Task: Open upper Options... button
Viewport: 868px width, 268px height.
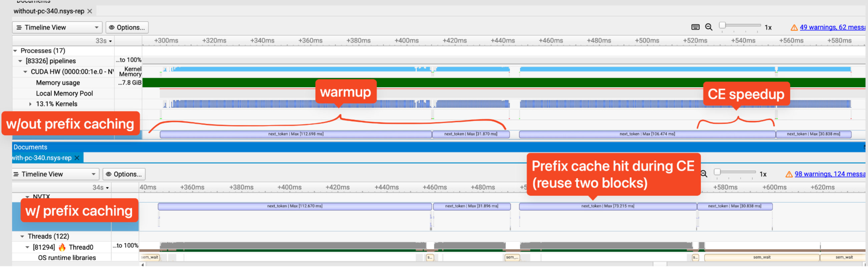Action: point(127,28)
